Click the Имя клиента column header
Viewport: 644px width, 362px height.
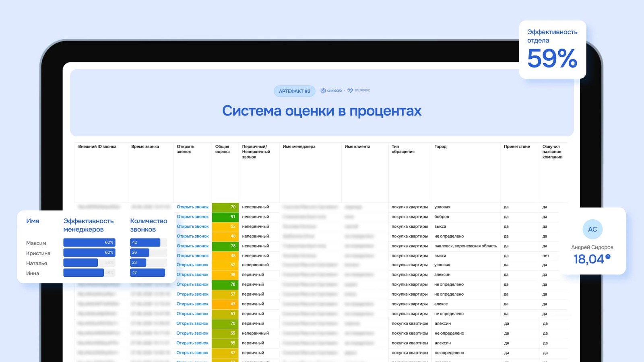[x=357, y=147]
